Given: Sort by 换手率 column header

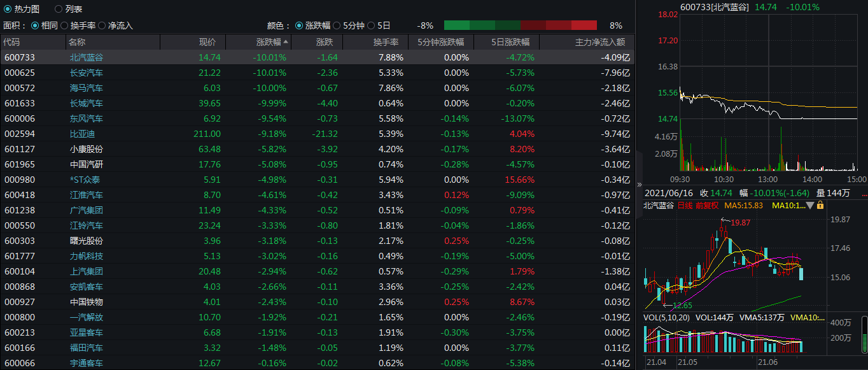Looking at the screenshot, I should tap(375, 42).
